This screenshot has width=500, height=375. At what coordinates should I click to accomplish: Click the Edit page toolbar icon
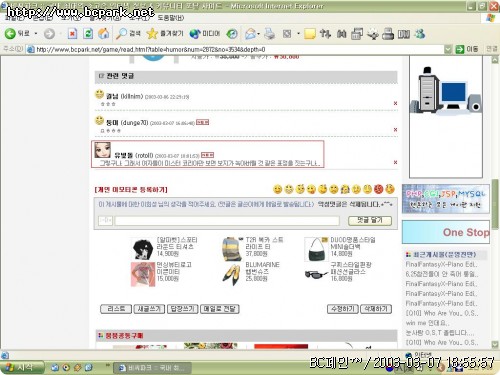click(x=287, y=34)
